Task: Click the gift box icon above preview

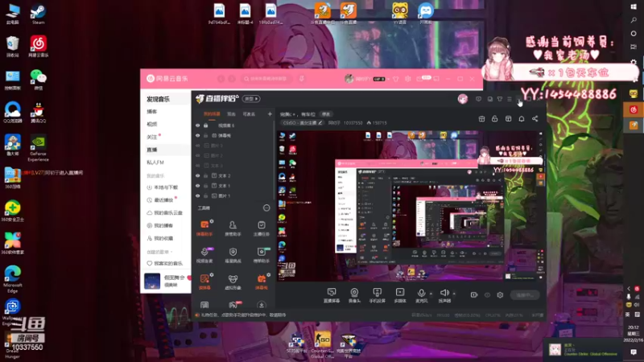Action: 481,118
